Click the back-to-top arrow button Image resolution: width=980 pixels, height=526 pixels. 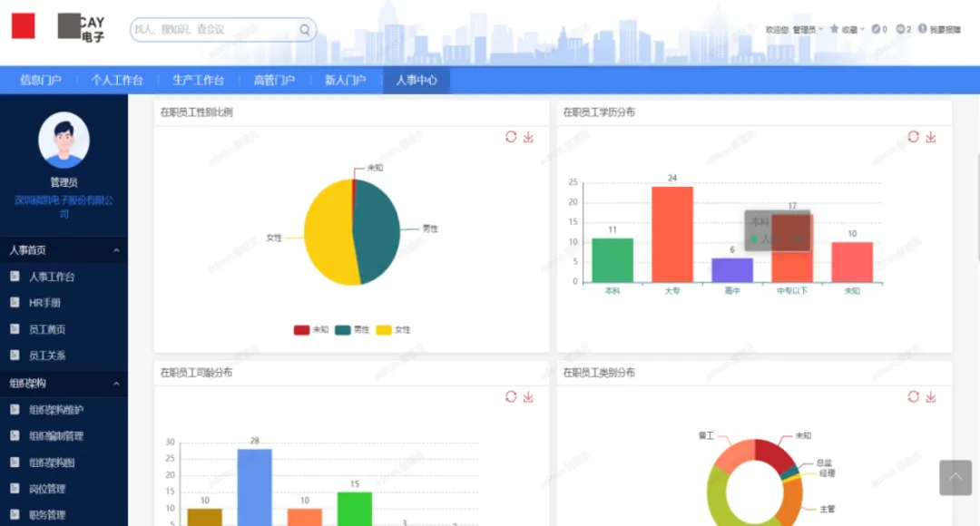point(955,477)
